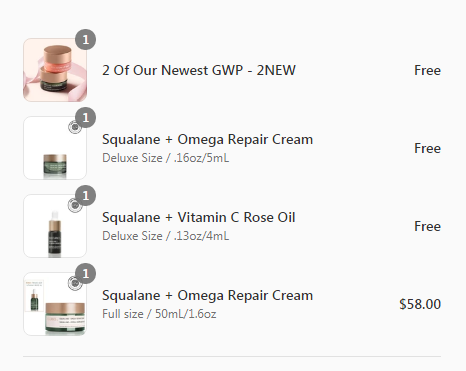Open the Full size Omega Repair Cream thumbnail
Viewport: 466px width, 371px height.
click(55, 304)
